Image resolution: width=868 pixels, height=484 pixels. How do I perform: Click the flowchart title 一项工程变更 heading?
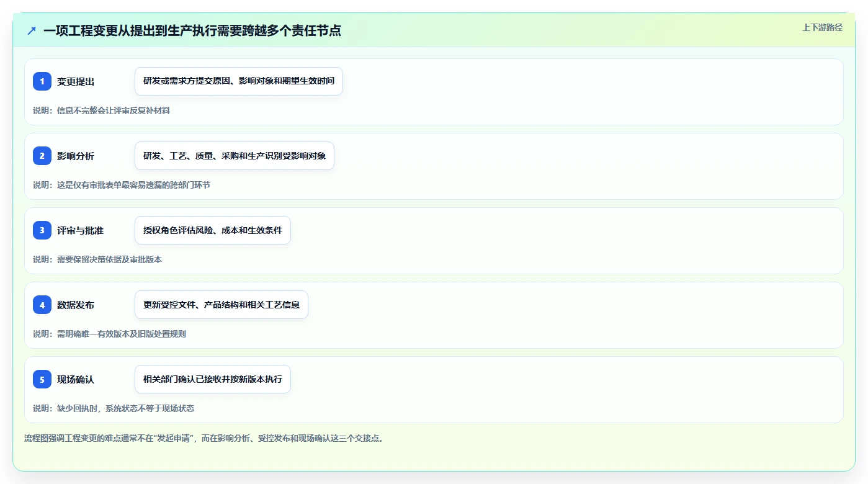coord(192,30)
